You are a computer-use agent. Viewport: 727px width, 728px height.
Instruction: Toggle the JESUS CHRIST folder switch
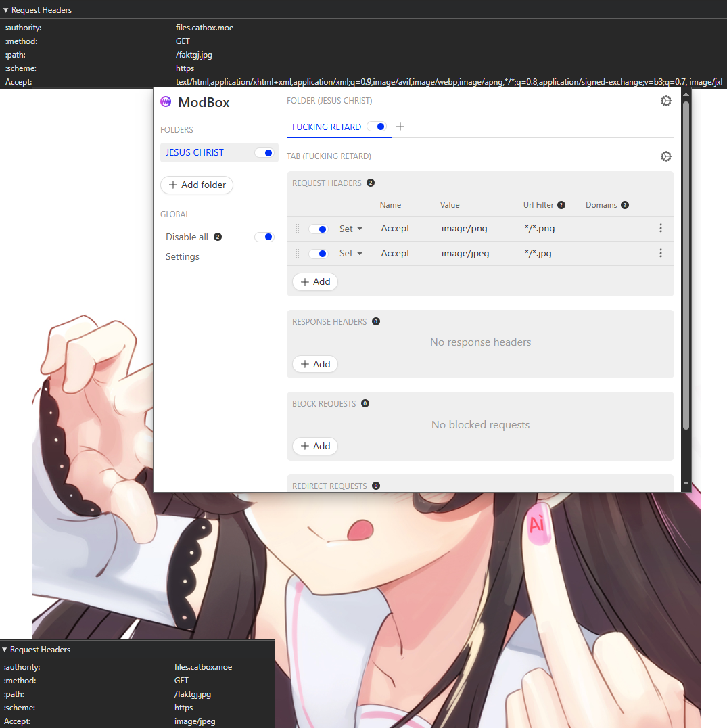click(264, 153)
